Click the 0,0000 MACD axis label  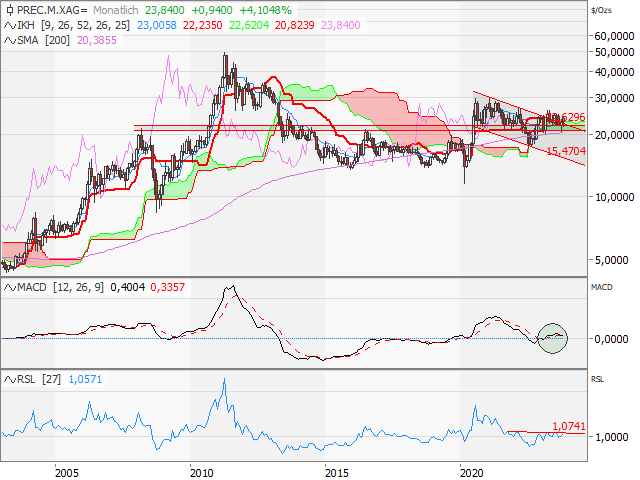611,339
